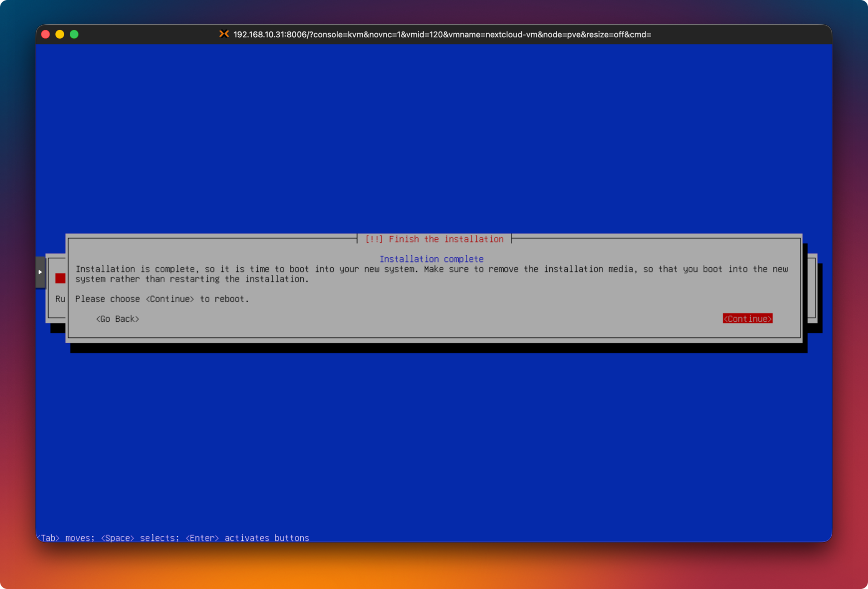Screen dimensions: 868x589
Task: Click the '[!!]' priority marker in title
Action: click(374, 239)
